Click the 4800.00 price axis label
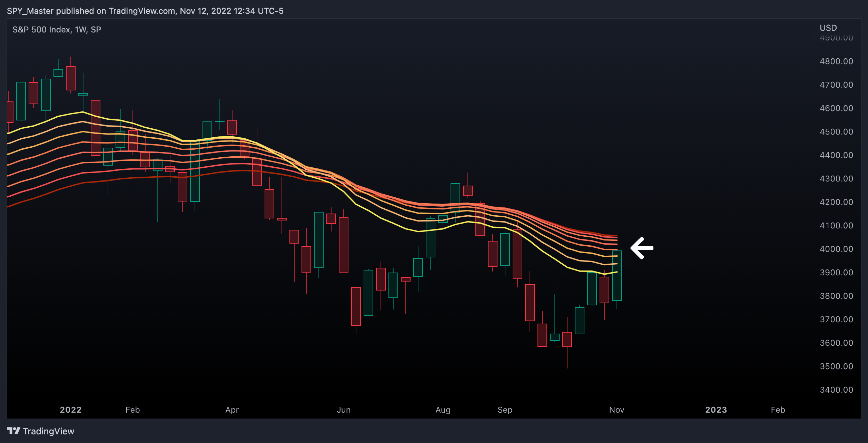868x443 pixels. (x=836, y=61)
